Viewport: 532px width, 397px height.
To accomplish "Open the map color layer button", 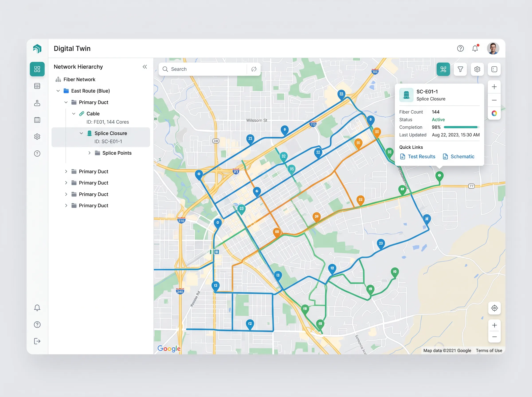I will 494,113.
